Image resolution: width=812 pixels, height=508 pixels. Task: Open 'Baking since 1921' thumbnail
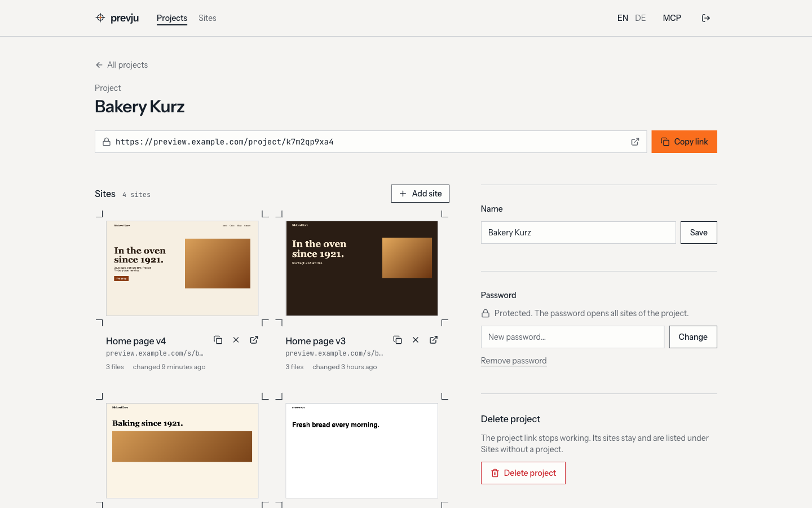click(183, 450)
